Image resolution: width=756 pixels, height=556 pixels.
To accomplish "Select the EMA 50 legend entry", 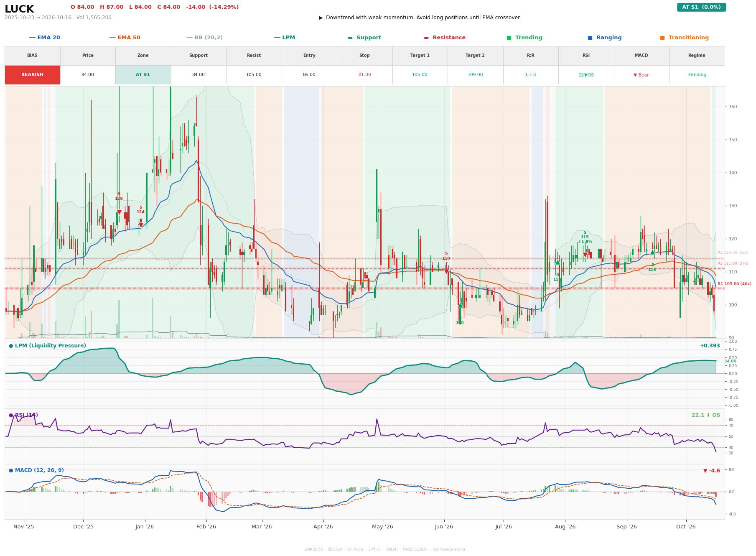I will (125, 38).
